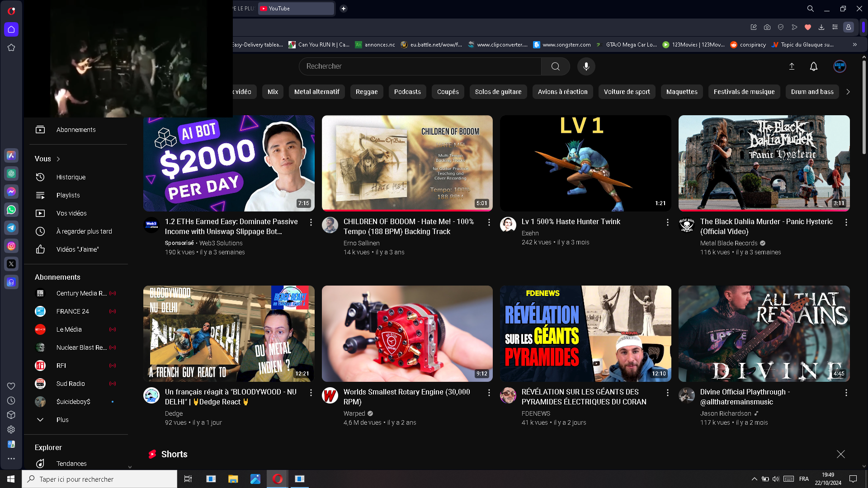Open Windows Start menu
This screenshot has width=868, height=488.
(x=11, y=479)
